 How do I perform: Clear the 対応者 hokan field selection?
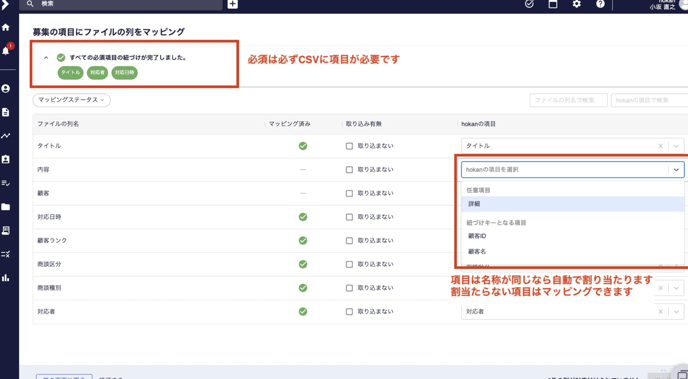(x=660, y=312)
